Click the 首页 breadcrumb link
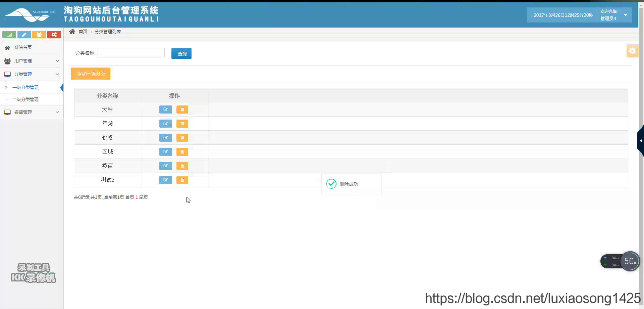 (83, 32)
